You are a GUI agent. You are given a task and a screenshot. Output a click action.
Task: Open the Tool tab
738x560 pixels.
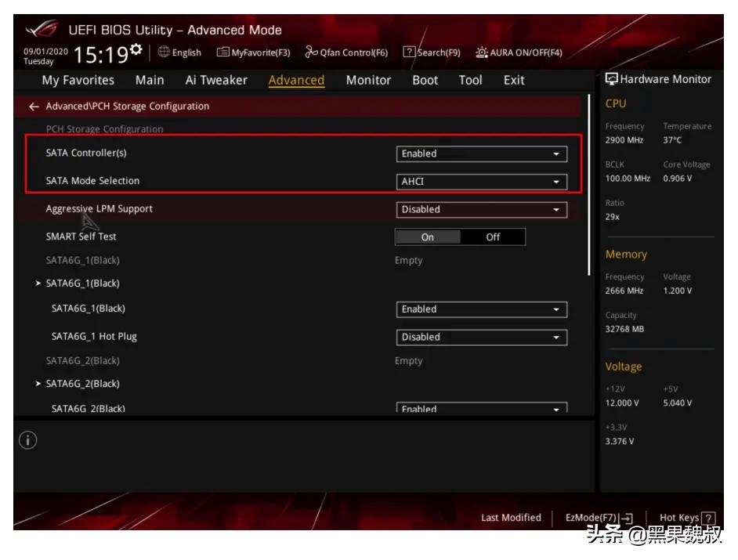click(471, 81)
